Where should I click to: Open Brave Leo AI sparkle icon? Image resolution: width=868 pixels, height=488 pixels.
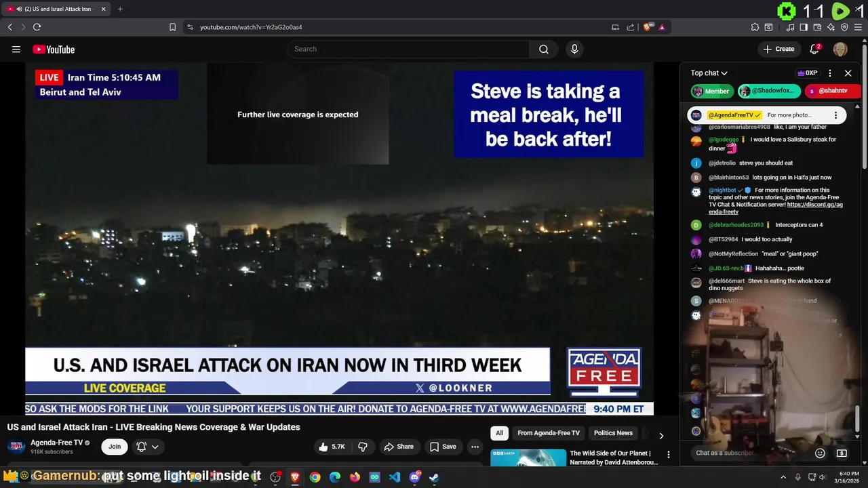(831, 27)
